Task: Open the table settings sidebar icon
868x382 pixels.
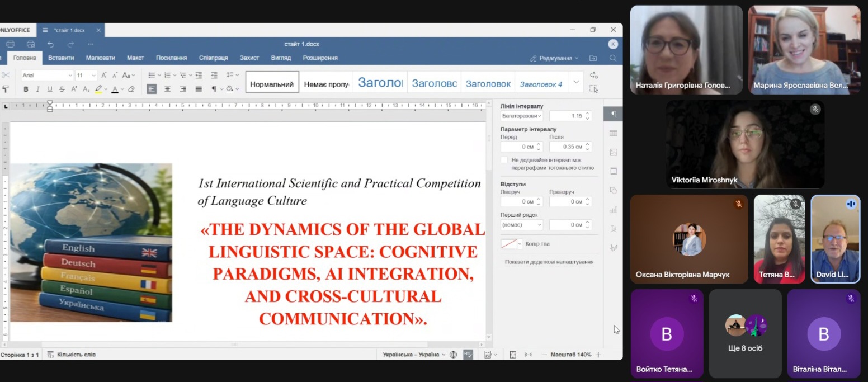Action: click(x=614, y=133)
